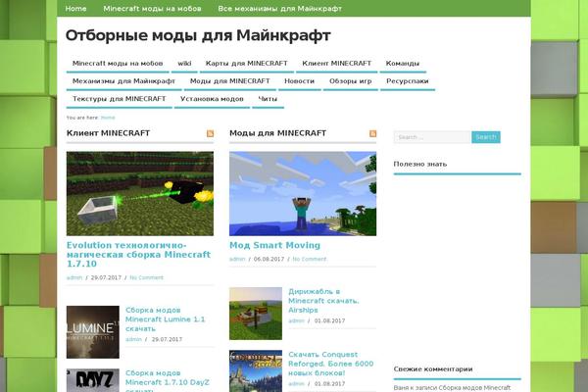Open Сборка модов Minecraft Lumine 1.1 link
The image size is (588, 392).
[x=165, y=319]
